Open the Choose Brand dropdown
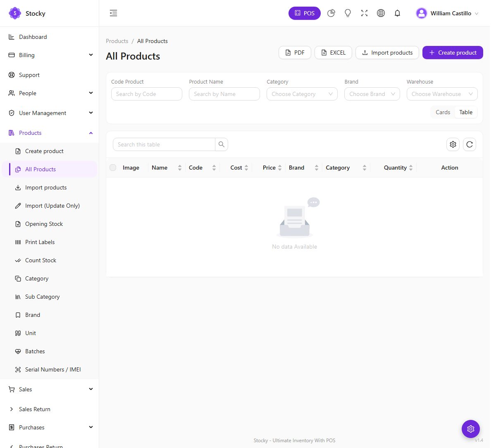 (x=372, y=94)
